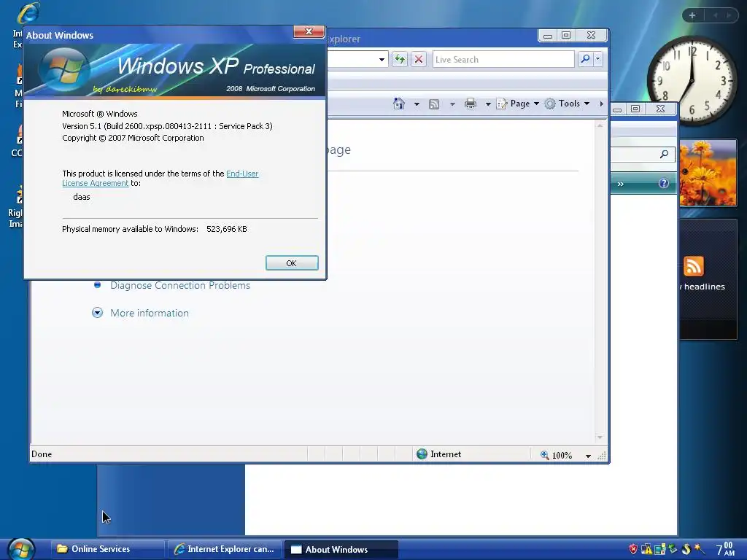This screenshot has width=747, height=560.
Task: Click the Windows Start orb
Action: pos(21,550)
